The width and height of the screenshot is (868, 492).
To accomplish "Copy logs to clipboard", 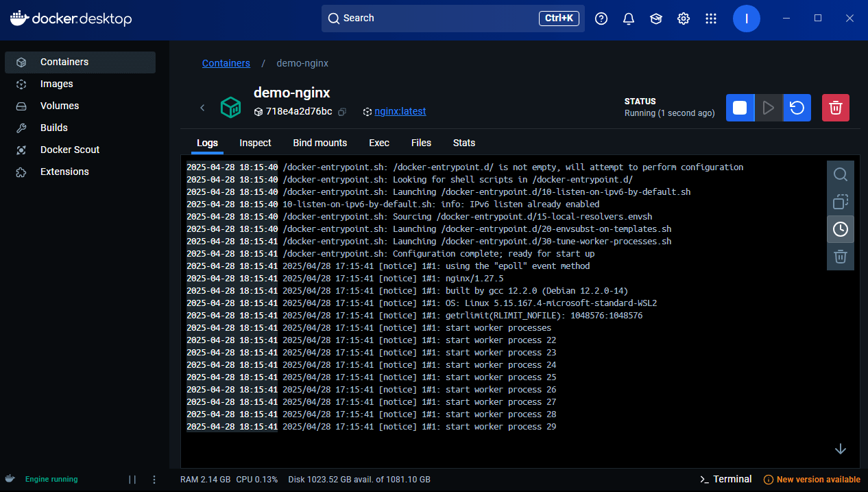I will [x=841, y=202].
